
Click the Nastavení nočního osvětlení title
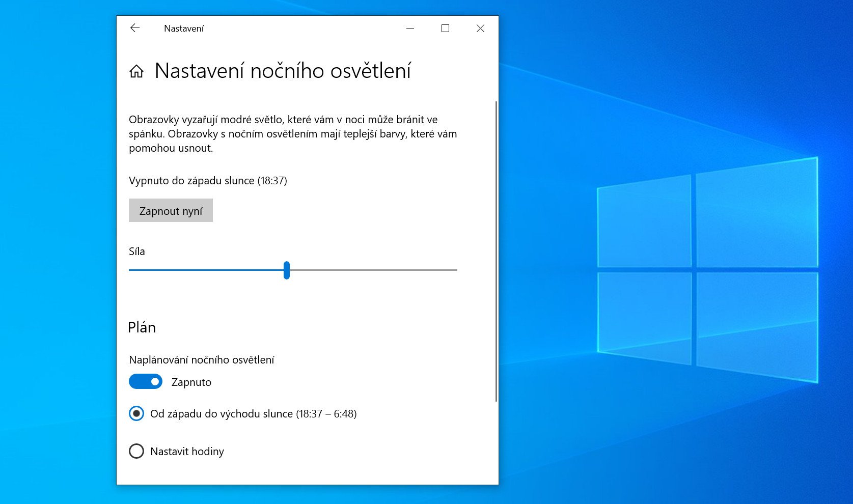coord(283,71)
